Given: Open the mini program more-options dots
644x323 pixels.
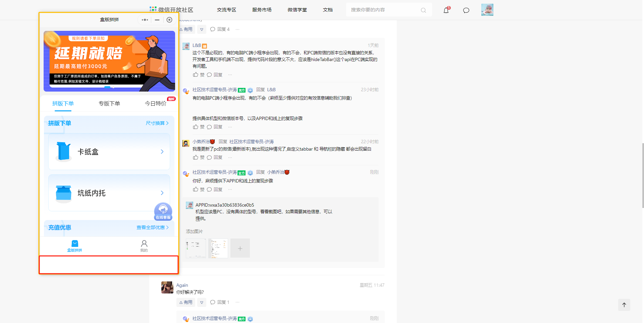Looking at the screenshot, I should (x=145, y=20).
